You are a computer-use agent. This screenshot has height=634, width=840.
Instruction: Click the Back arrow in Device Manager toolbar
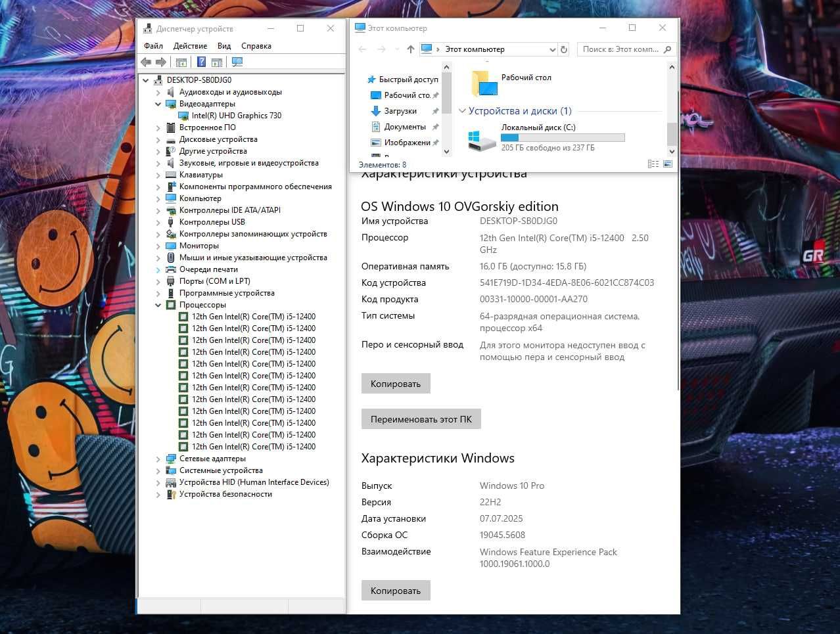(146, 62)
